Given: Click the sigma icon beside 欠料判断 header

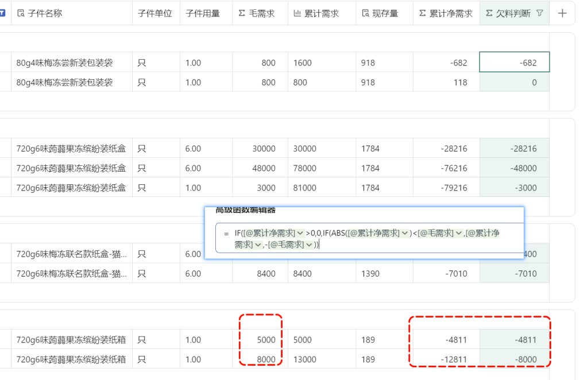Looking at the screenshot, I should pyautogui.click(x=489, y=13).
